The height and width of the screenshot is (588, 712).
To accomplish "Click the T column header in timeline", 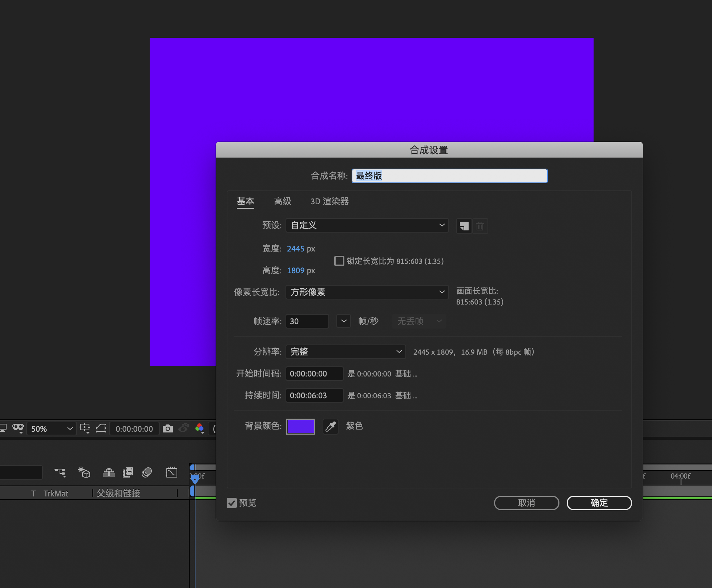I will 33,494.
